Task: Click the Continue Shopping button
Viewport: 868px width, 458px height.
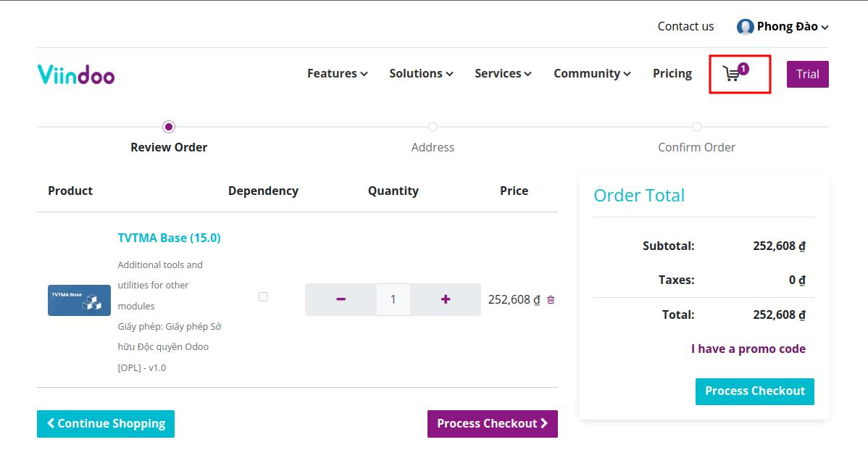Action: [106, 424]
